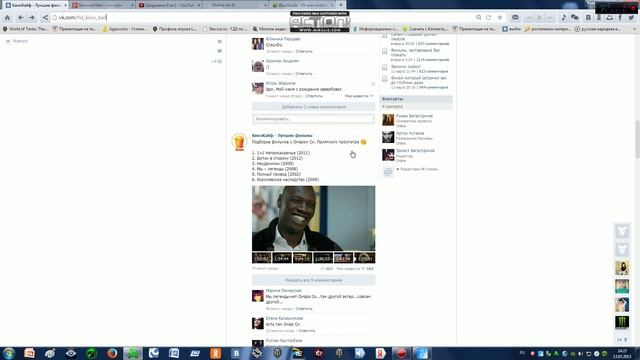
Task: Click the play button in browser media toolbar
Action: [539, 18]
